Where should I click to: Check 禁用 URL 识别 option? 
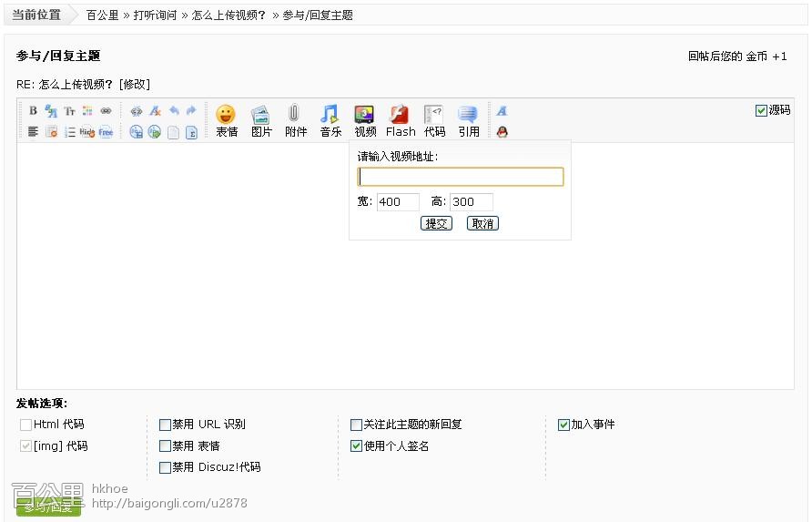(165, 425)
